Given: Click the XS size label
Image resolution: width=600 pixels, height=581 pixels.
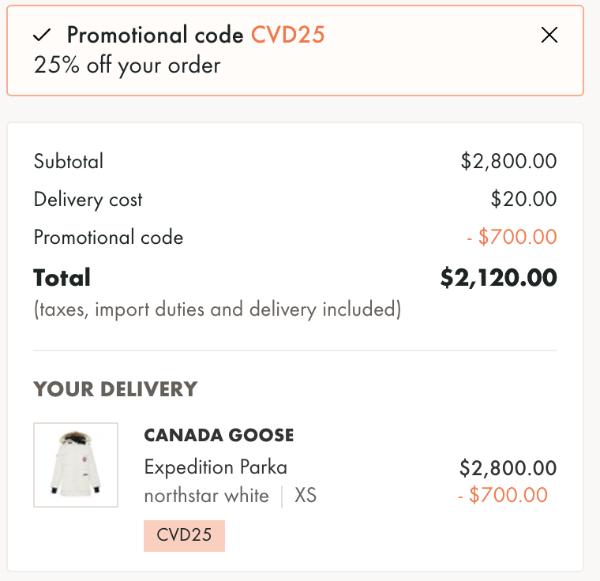Looking at the screenshot, I should [305, 495].
